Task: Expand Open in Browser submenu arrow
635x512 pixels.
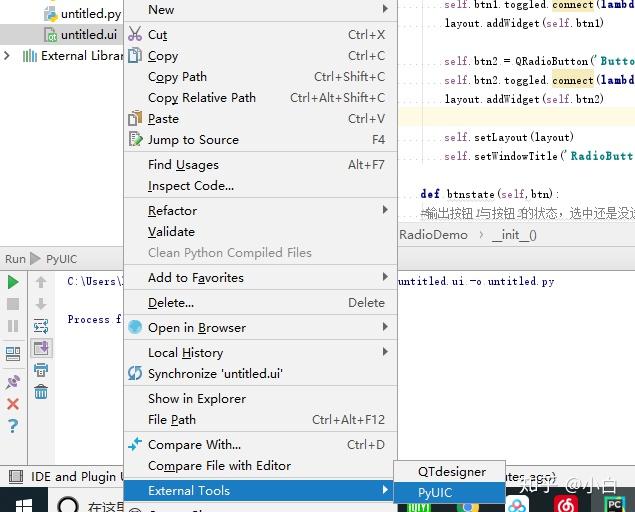Action: 385,326
